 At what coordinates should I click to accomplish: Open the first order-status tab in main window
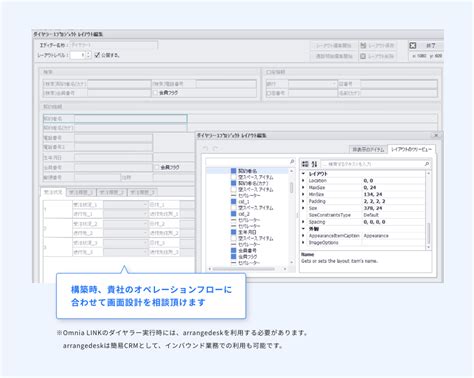(x=53, y=192)
